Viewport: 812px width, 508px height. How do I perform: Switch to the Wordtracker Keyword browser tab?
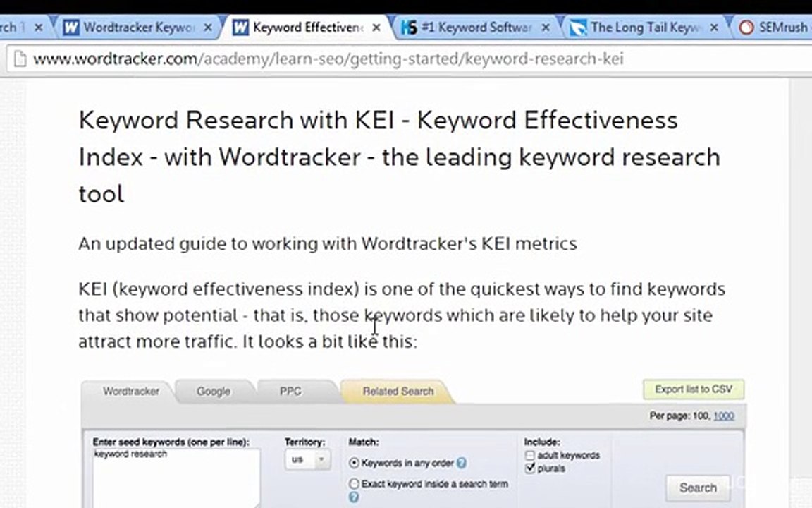[x=137, y=27]
